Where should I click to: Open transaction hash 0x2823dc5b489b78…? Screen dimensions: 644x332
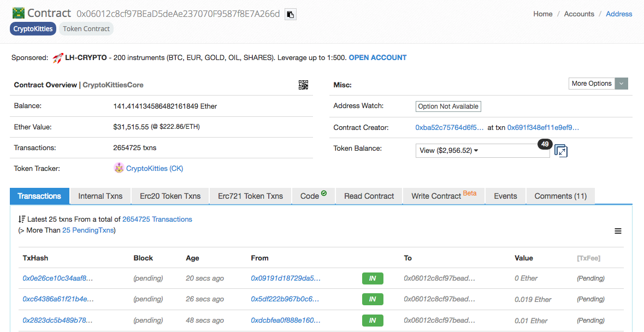[x=57, y=321]
